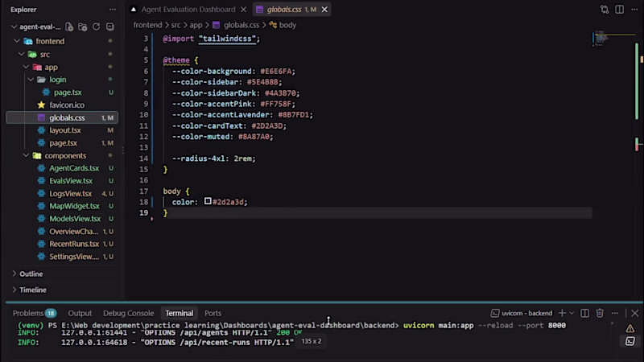Open color picker swatch for #2d2a3d
Viewport: 644px width, 362px height.
(208, 201)
